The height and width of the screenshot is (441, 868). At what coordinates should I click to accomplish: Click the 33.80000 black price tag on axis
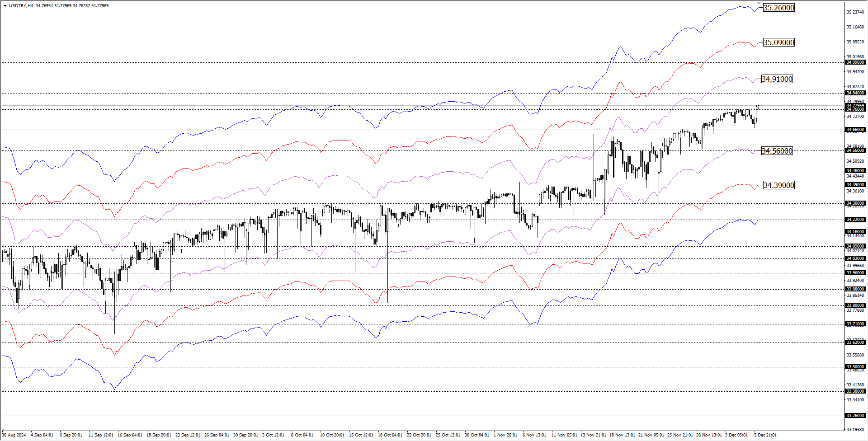pos(855,305)
